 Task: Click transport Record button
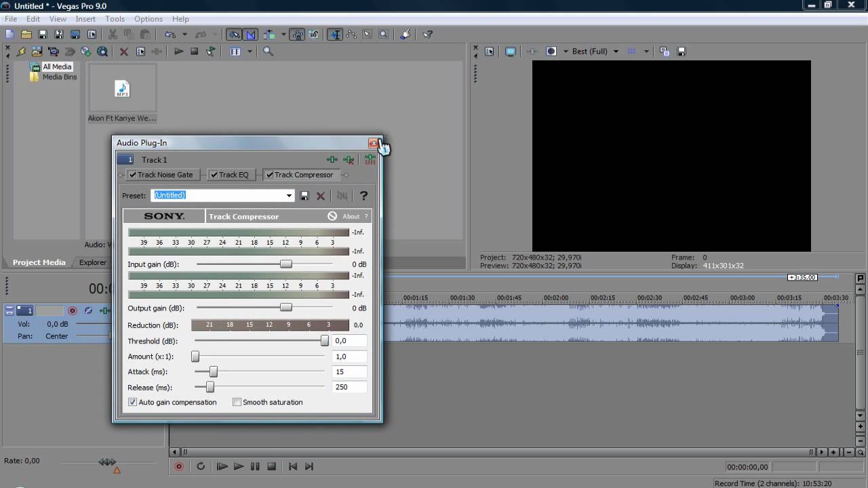coord(179,466)
